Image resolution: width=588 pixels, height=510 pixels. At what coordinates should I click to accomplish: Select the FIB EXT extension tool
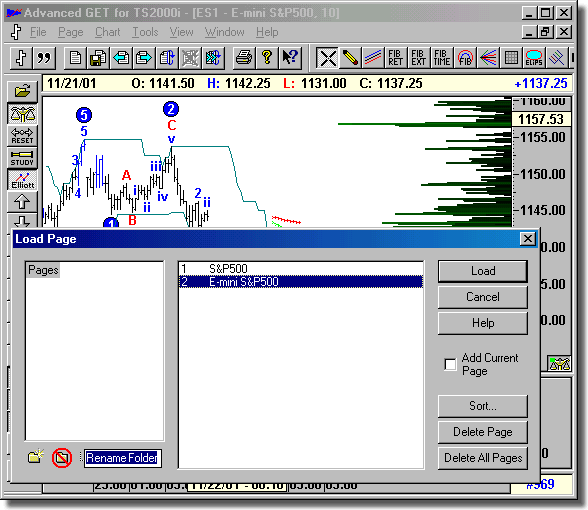[x=418, y=58]
